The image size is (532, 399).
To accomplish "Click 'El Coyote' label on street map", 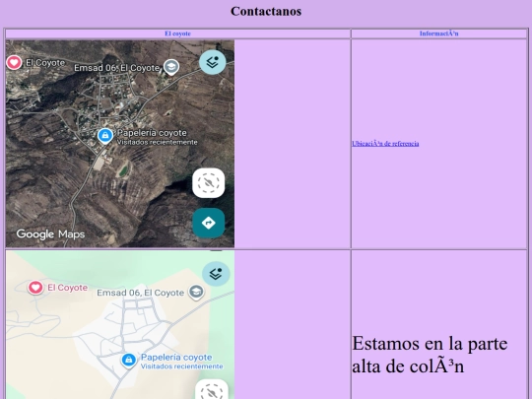I will coord(68,288).
